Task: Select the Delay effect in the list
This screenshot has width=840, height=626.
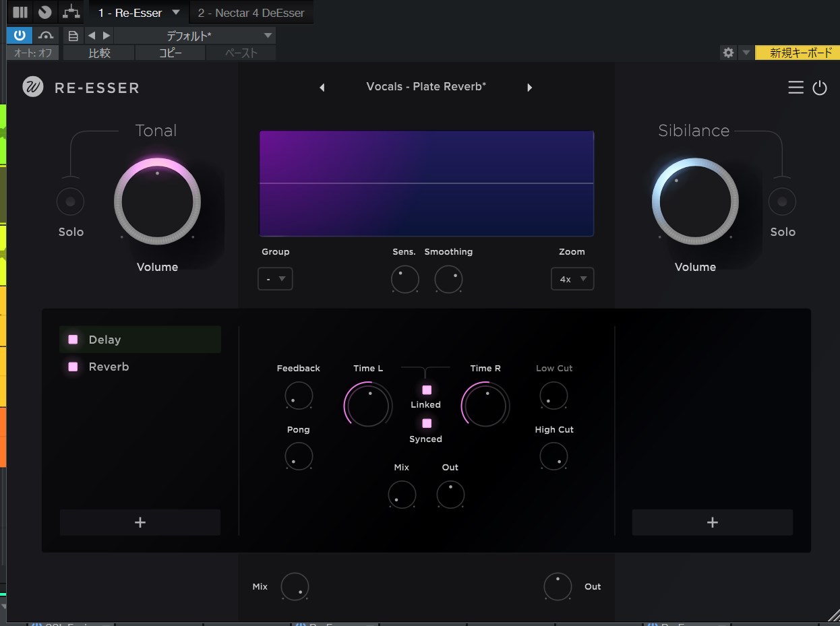Action: [x=105, y=340]
